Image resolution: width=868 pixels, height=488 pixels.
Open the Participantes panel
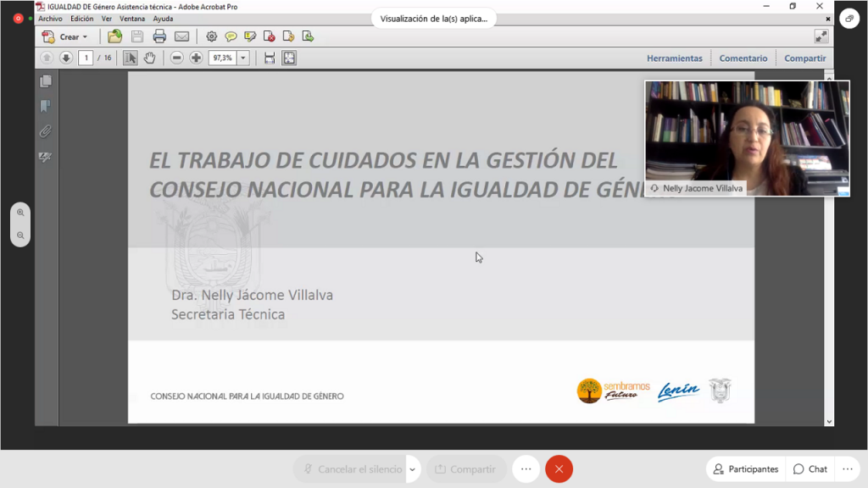pyautogui.click(x=746, y=469)
